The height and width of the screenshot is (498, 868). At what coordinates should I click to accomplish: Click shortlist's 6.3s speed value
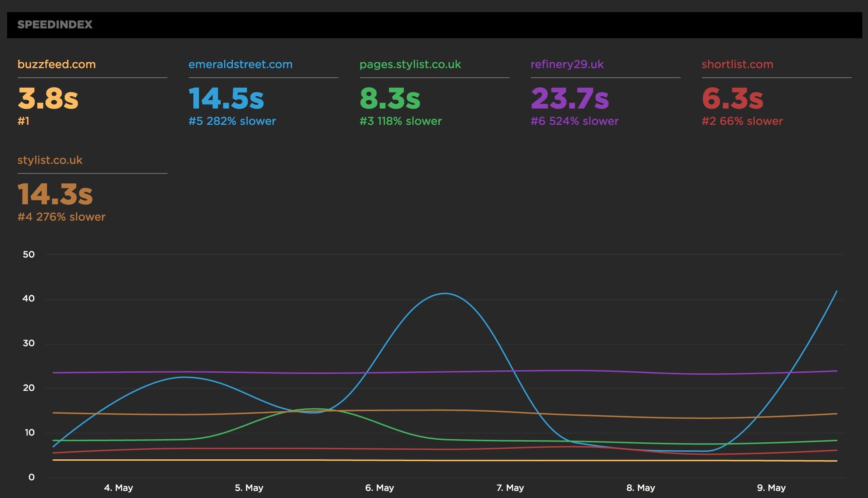click(x=732, y=98)
